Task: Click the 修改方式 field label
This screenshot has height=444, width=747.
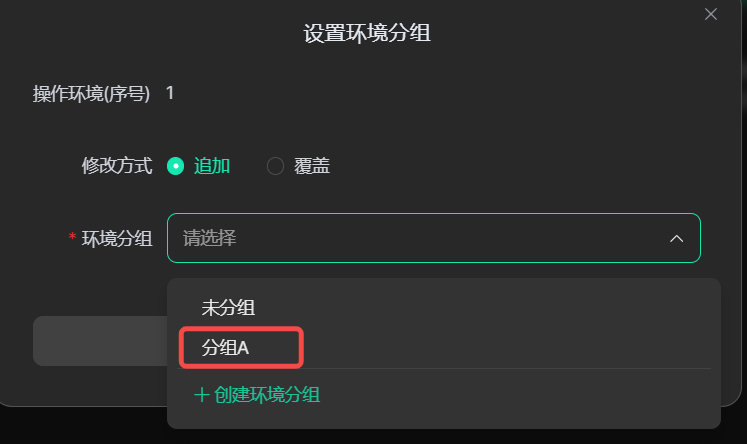Action: pos(116,166)
